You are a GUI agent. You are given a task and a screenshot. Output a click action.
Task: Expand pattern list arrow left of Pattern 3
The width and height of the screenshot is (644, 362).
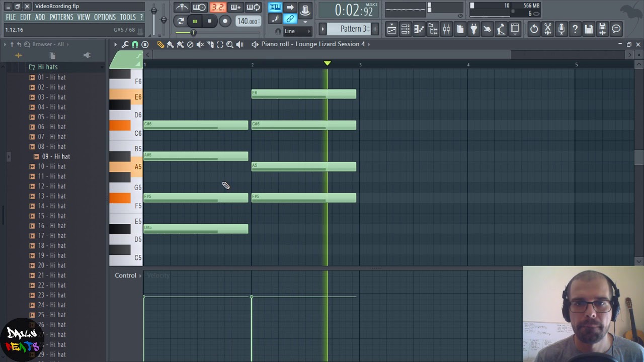click(x=323, y=29)
